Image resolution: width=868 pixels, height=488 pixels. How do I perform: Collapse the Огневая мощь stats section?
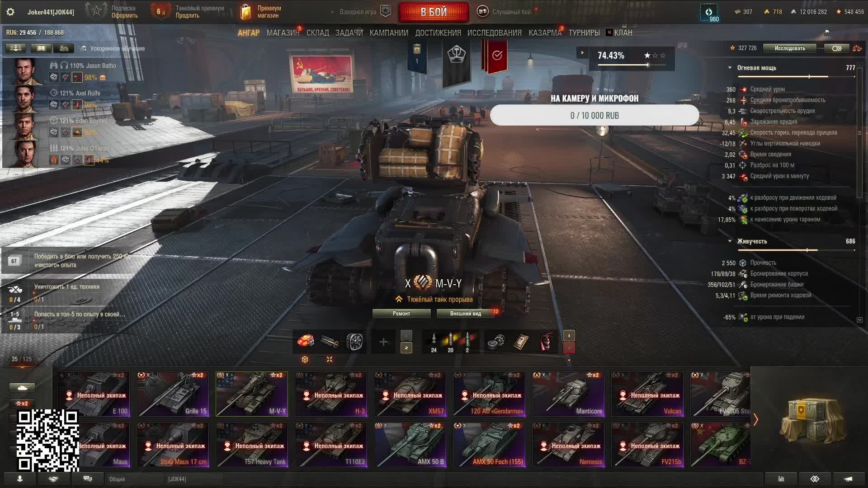730,68
